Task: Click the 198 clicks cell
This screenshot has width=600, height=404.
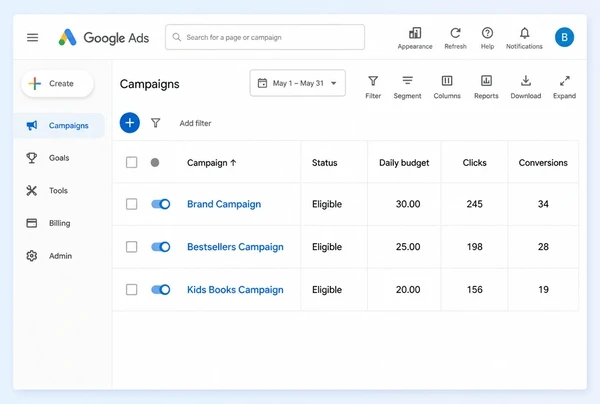Action: tap(474, 247)
